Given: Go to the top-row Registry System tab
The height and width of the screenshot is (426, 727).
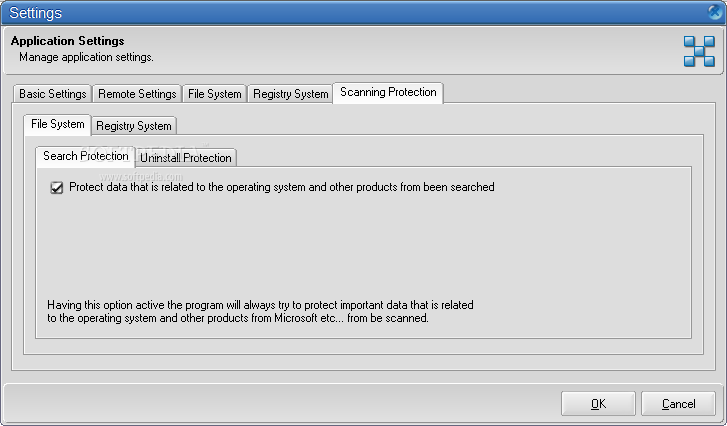Looking at the screenshot, I should 290,94.
